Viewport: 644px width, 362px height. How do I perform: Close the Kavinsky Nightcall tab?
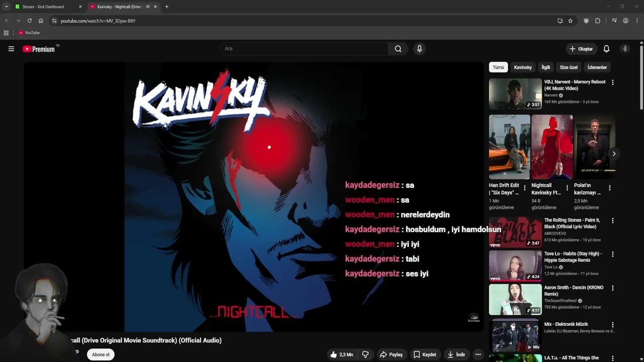(x=155, y=7)
